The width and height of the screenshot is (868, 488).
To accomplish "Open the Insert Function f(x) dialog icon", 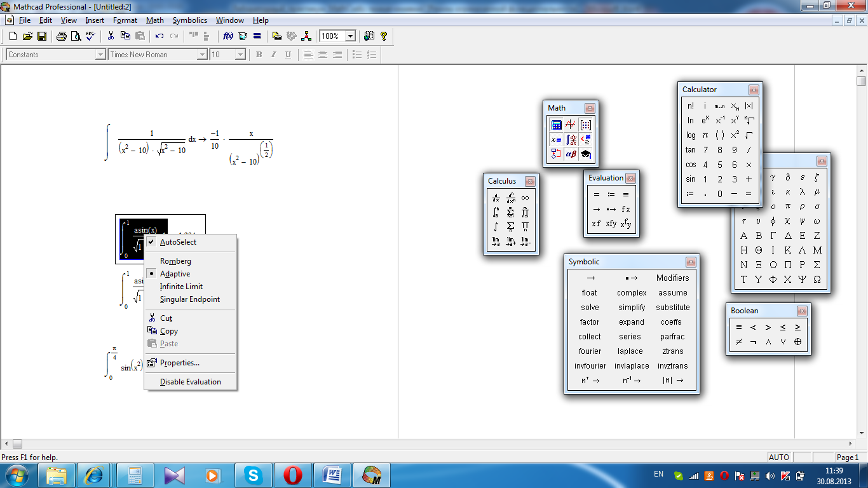I will coord(228,36).
